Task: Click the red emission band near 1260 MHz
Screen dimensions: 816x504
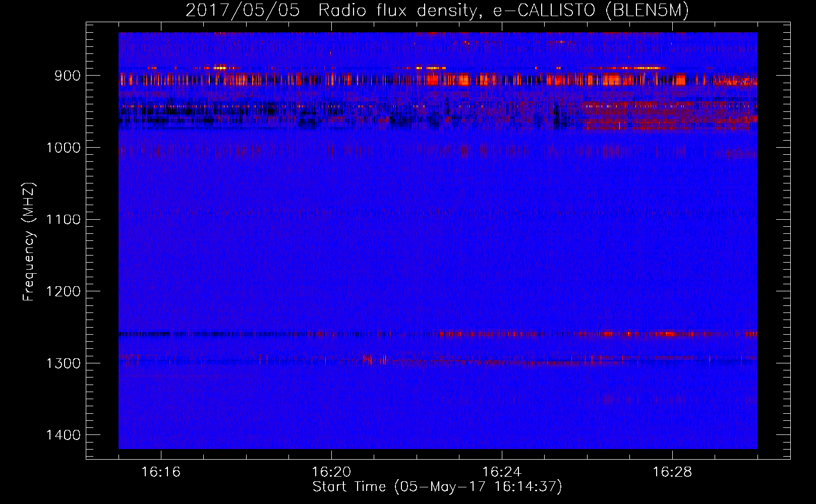Action: (598, 334)
